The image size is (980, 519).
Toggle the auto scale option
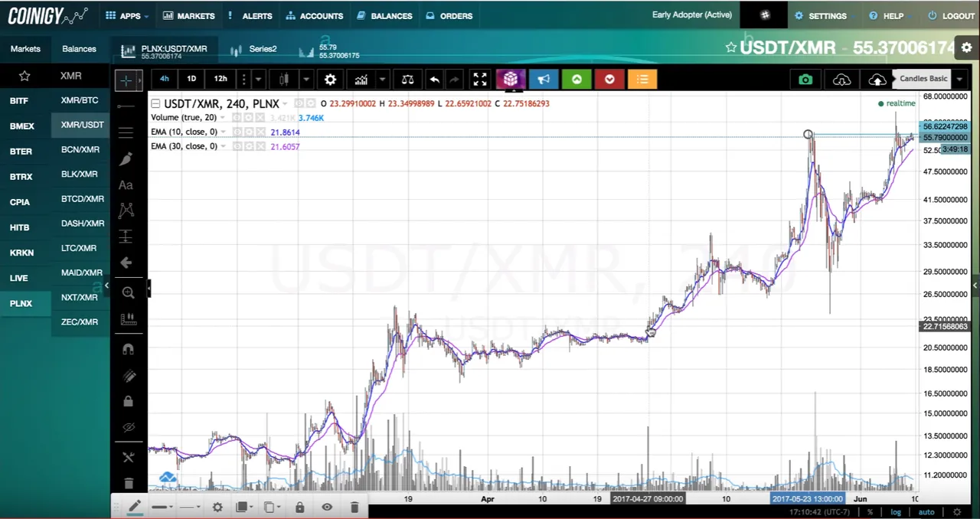coord(926,512)
